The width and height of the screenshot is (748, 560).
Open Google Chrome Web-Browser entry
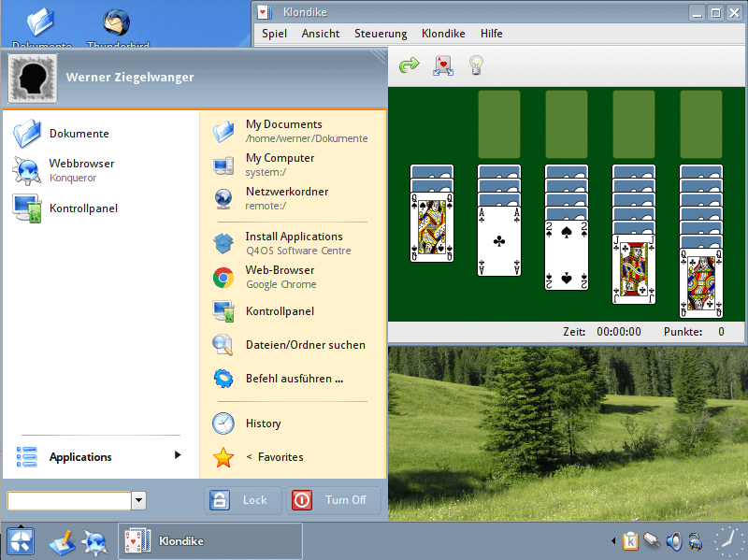(280, 277)
